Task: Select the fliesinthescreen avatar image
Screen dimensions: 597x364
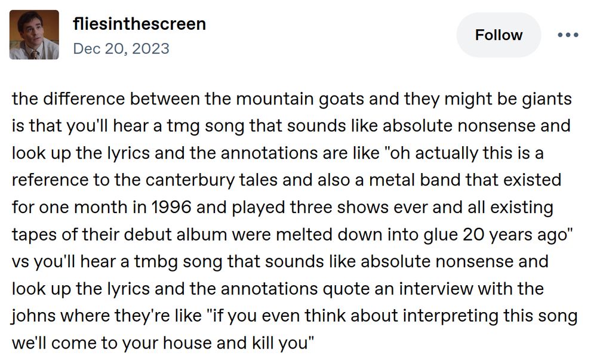Action: 34,34
